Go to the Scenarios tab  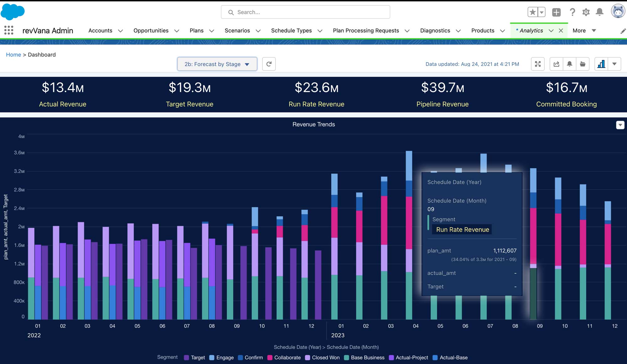coord(237,30)
